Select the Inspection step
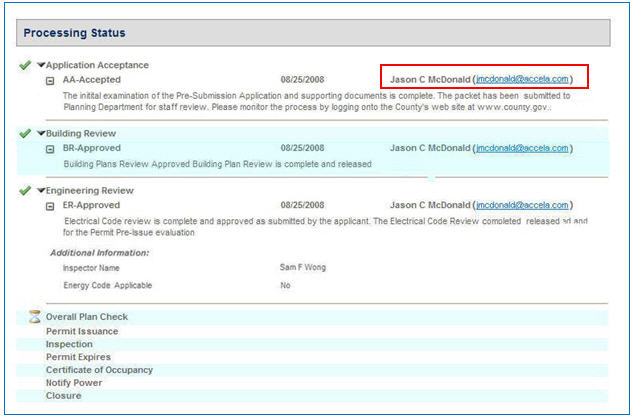Screen dimensions: 635x418 69,344
